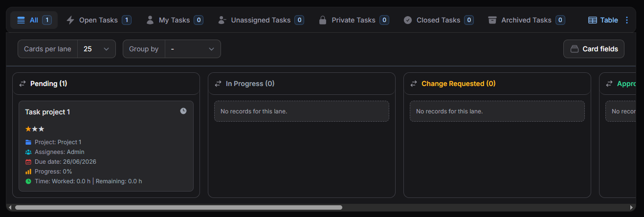Switch to the Table view
The image size is (644, 217).
(x=603, y=20)
